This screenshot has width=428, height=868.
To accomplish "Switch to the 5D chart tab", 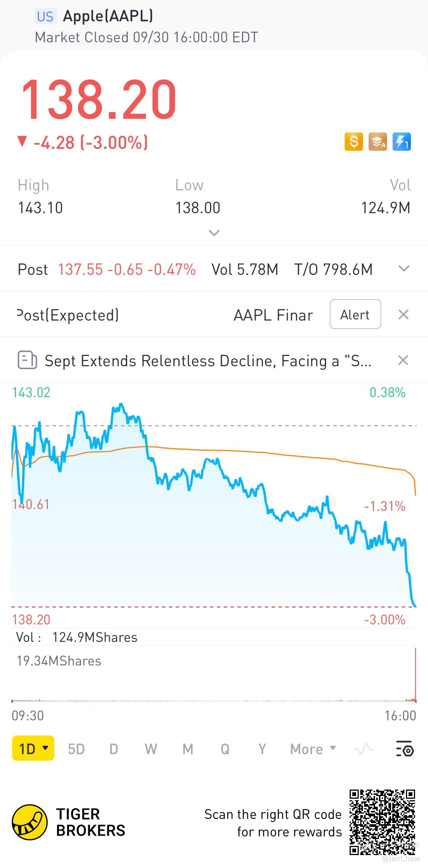I will (76, 749).
